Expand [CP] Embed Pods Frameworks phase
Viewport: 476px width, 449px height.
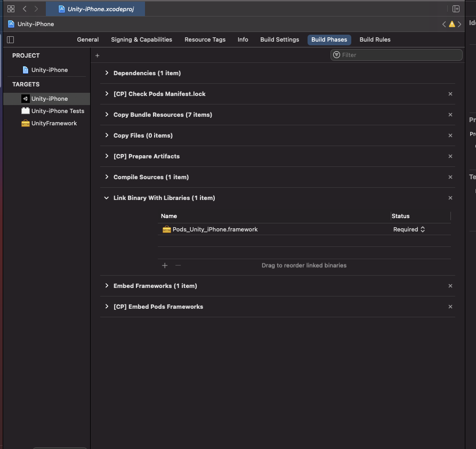pos(107,307)
